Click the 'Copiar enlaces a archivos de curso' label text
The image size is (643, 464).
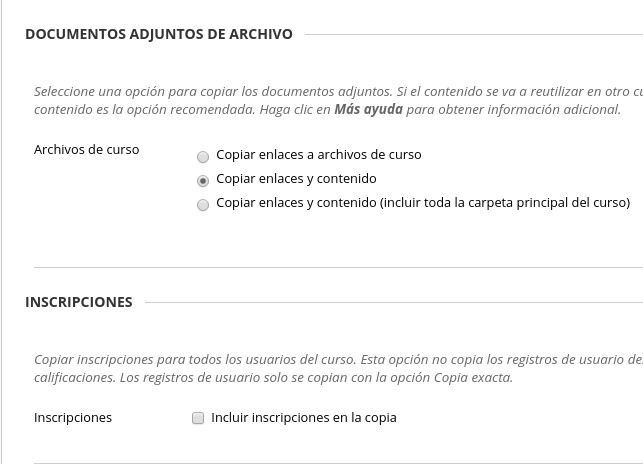318,155
